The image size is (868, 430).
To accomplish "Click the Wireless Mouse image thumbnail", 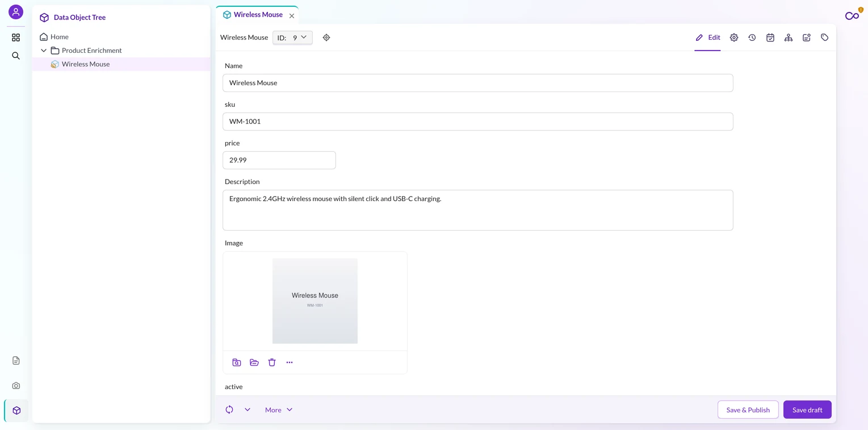I will [315, 301].
